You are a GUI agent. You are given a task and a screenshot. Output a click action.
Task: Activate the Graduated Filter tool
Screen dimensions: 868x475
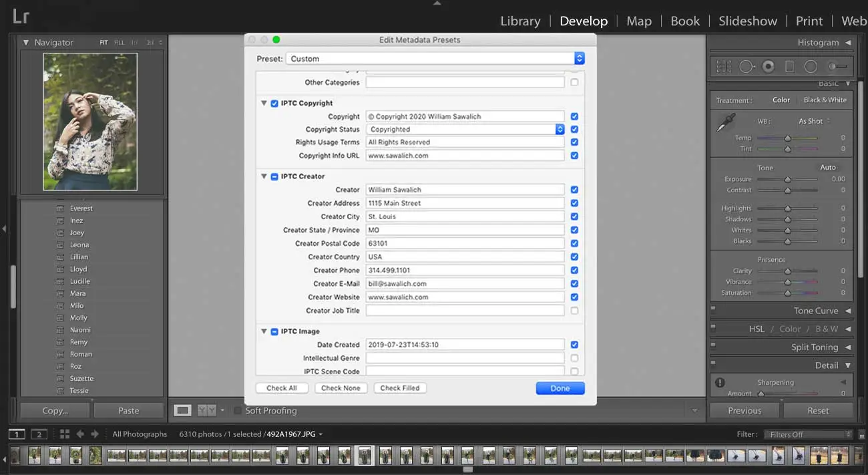tap(790, 66)
